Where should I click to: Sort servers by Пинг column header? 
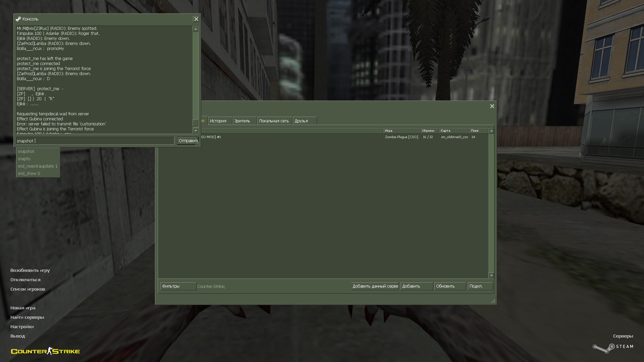coord(478,131)
